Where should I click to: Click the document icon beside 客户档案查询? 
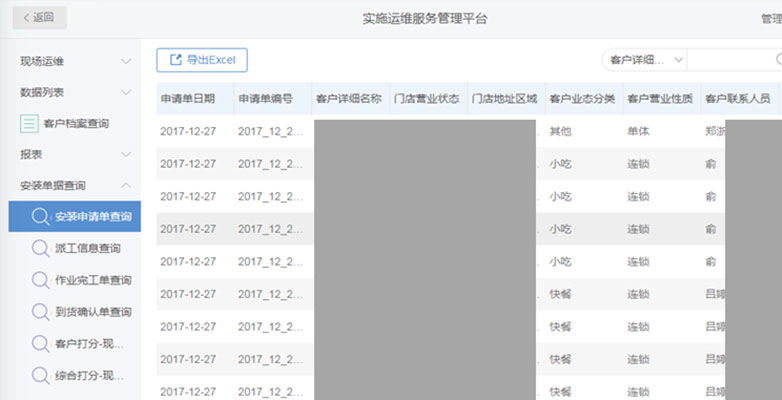pos(30,123)
